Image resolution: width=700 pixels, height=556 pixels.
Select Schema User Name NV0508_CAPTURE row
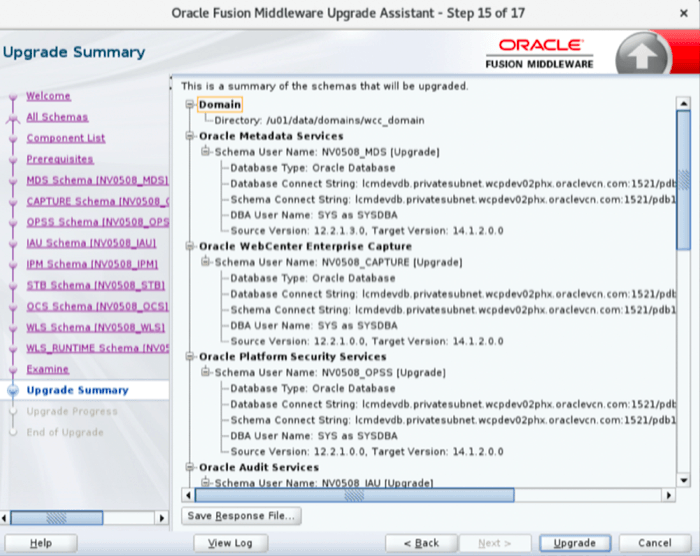tap(338, 262)
